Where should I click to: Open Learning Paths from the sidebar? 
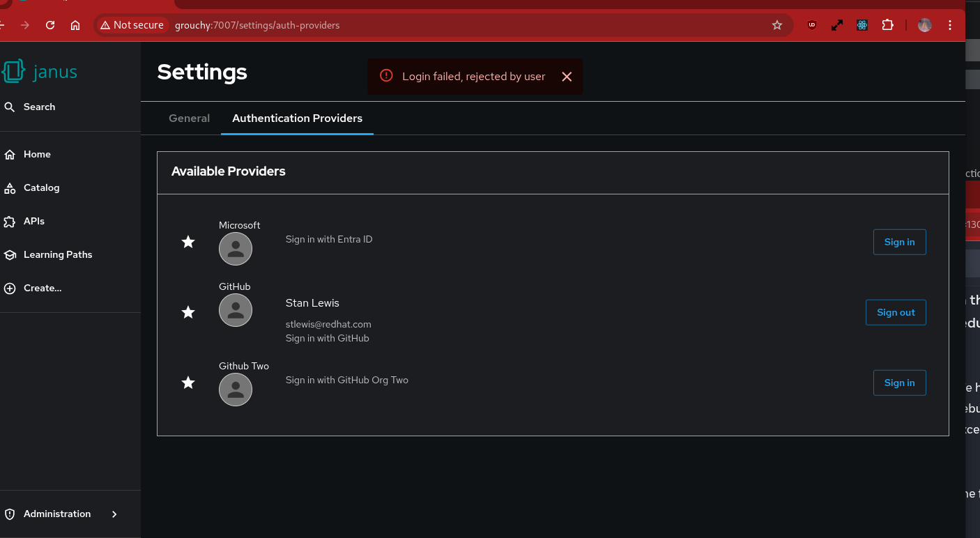click(x=48, y=254)
